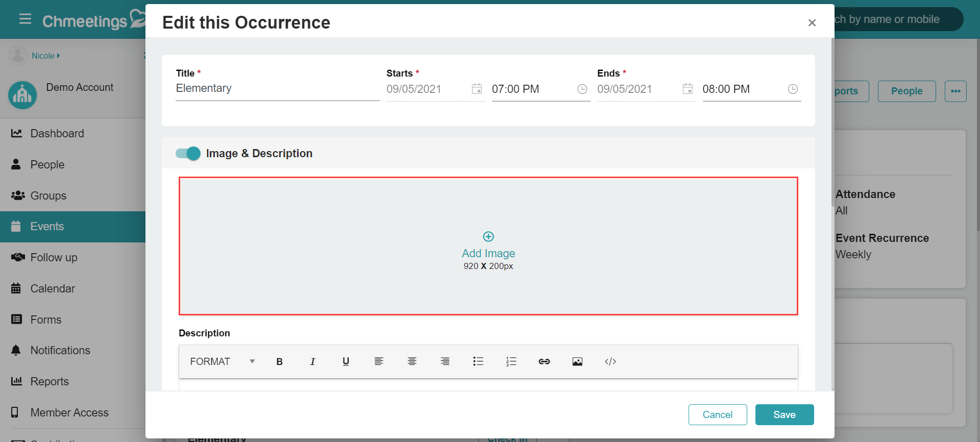The width and height of the screenshot is (980, 442).
Task: Insert an image into description
Action: [x=577, y=361]
